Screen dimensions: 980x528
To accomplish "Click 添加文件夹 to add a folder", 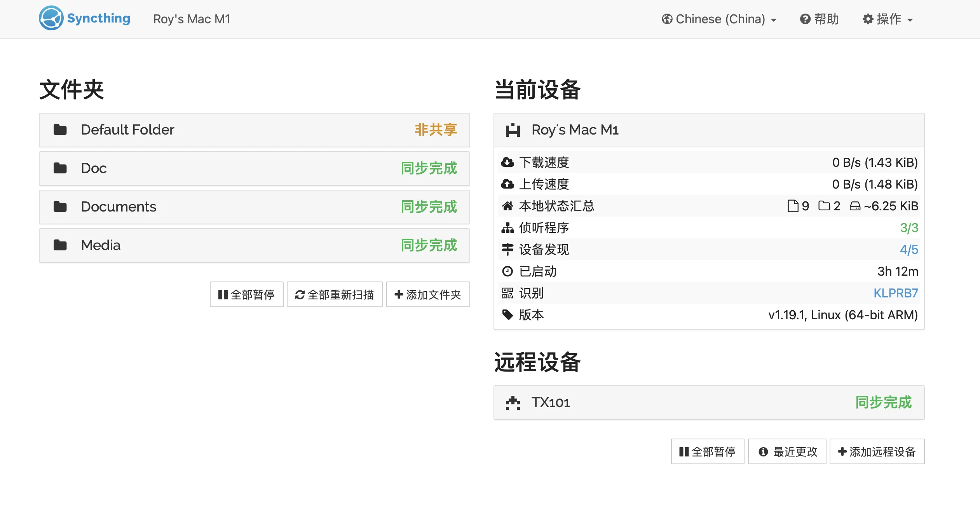I will tap(428, 294).
